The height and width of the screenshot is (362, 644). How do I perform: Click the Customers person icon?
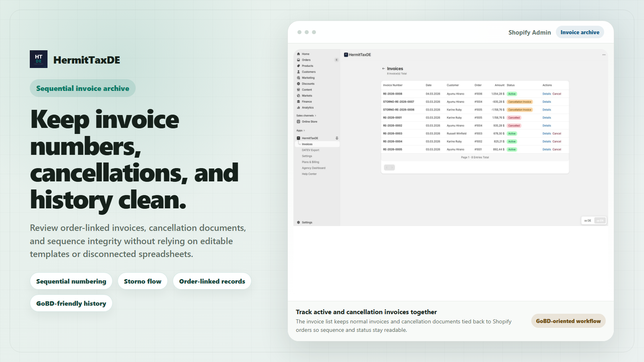point(298,72)
